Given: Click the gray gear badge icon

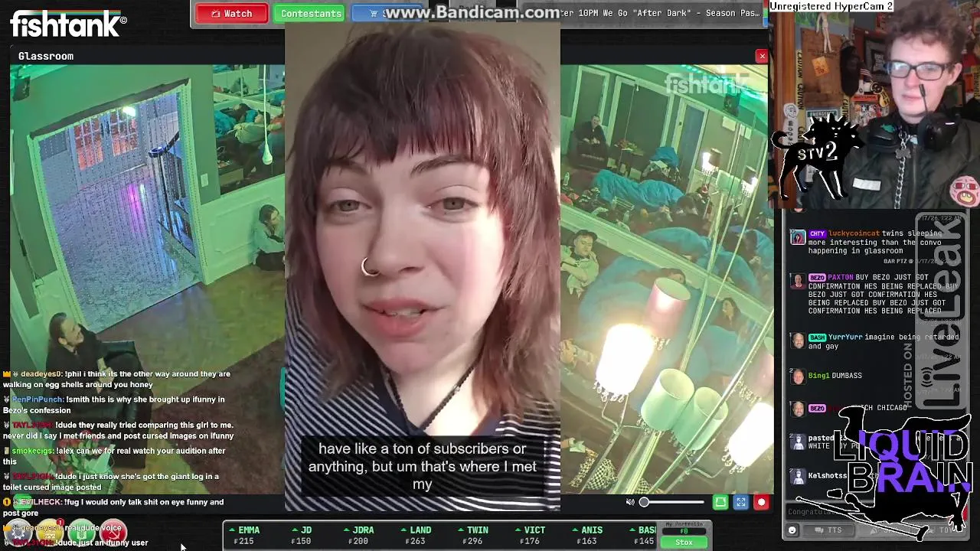Looking at the screenshot, I should click(18, 530).
